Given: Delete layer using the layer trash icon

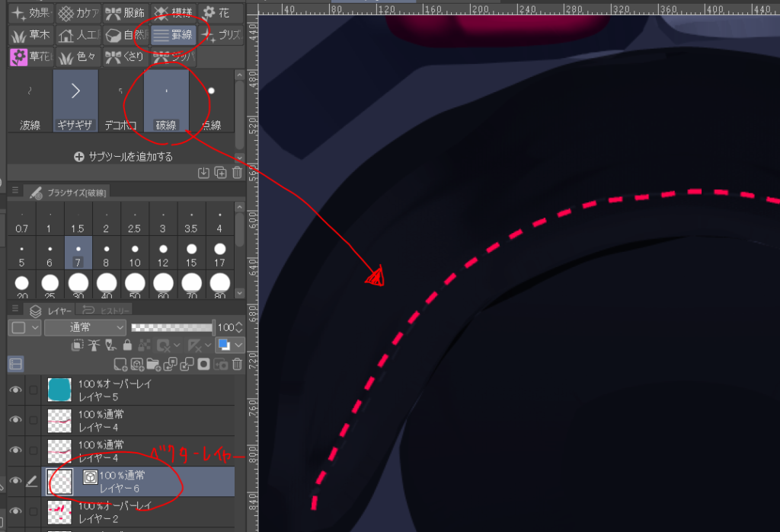Looking at the screenshot, I should point(238,365).
